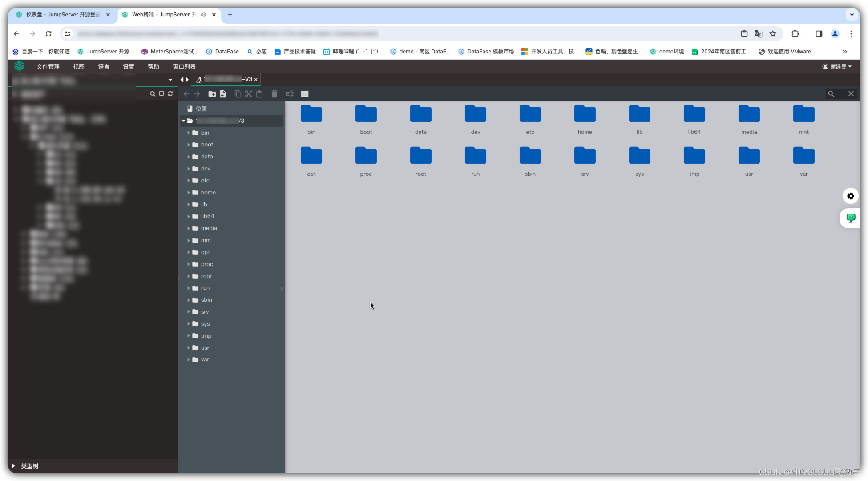The height and width of the screenshot is (481, 868).
Task: Reload the browser page
Action: point(48,34)
